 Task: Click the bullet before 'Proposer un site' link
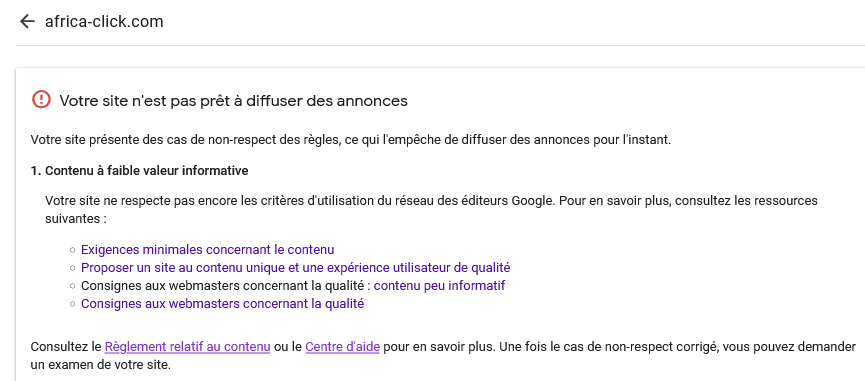72,269
